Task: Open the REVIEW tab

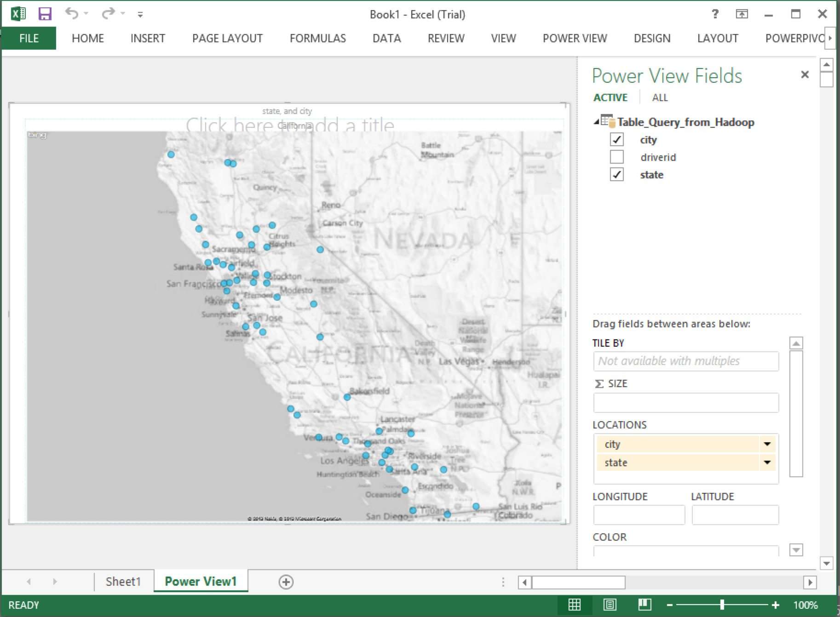Action: (x=446, y=38)
